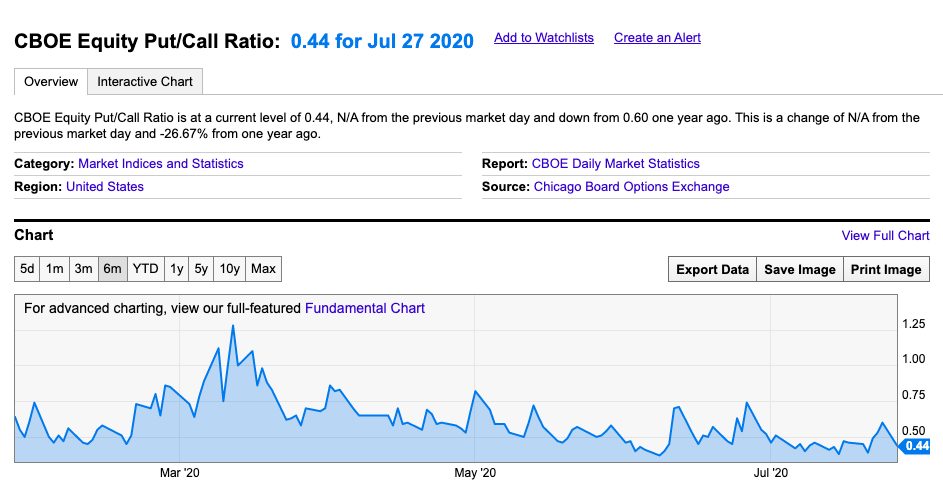
Task: Click the Mar '20 axis label
Action: 179,473
